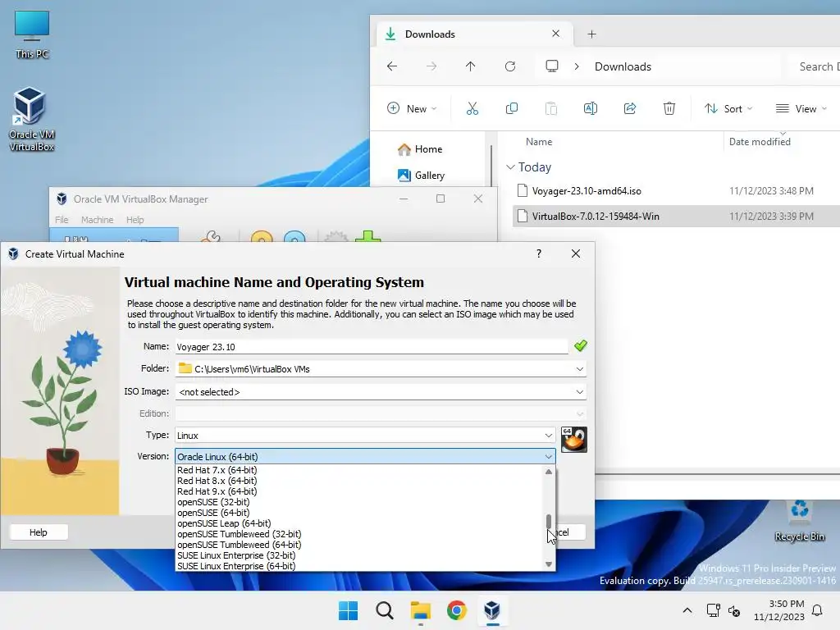The image size is (840, 630).
Task: Open Oracle VM VirtualBox desktop shortcut
Action: [31, 119]
